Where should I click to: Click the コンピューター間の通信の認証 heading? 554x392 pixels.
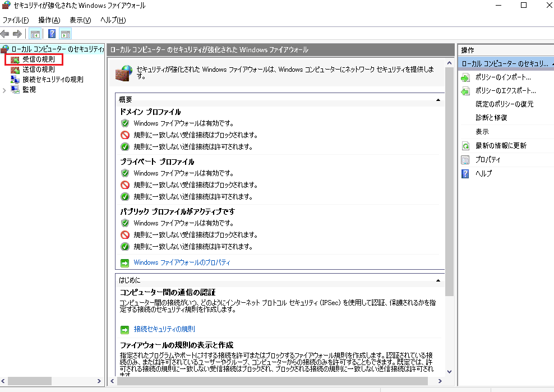pyautogui.click(x=168, y=293)
